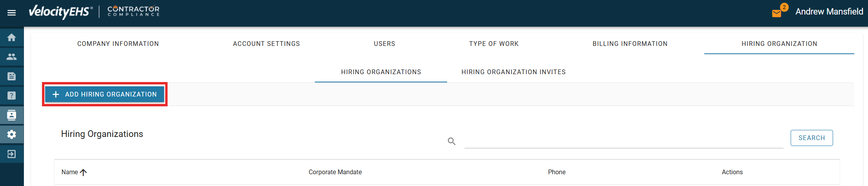Select the Billing Information tab
868x186 pixels.
pyautogui.click(x=630, y=44)
